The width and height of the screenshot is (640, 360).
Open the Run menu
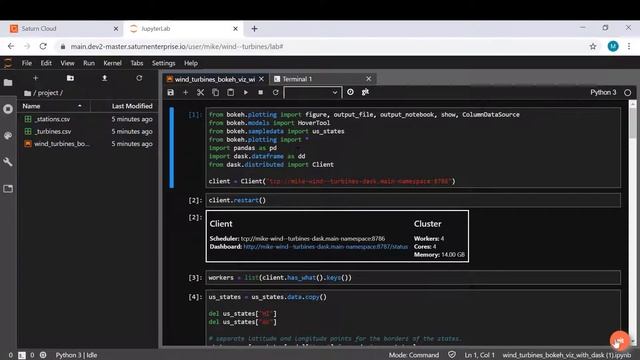(89, 63)
